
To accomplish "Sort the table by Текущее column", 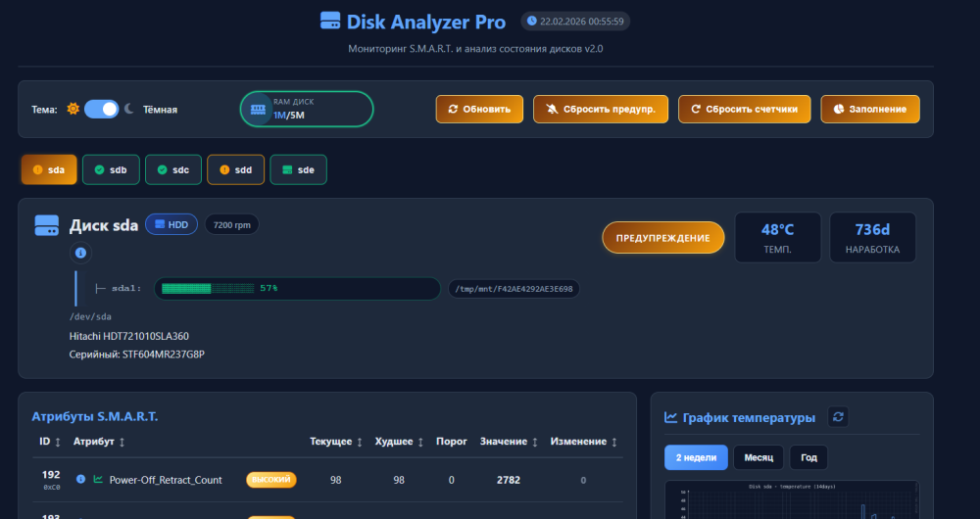I will 337,442.
